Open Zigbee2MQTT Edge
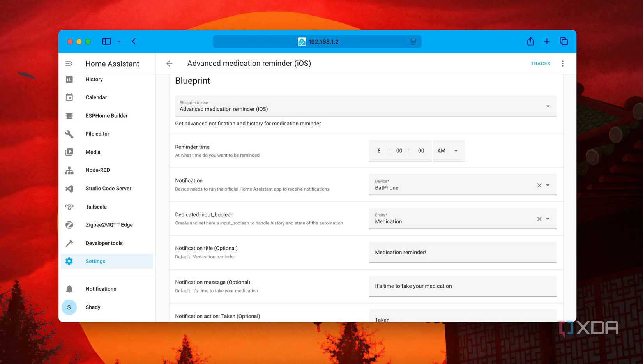This screenshot has height=364, width=643. click(109, 224)
